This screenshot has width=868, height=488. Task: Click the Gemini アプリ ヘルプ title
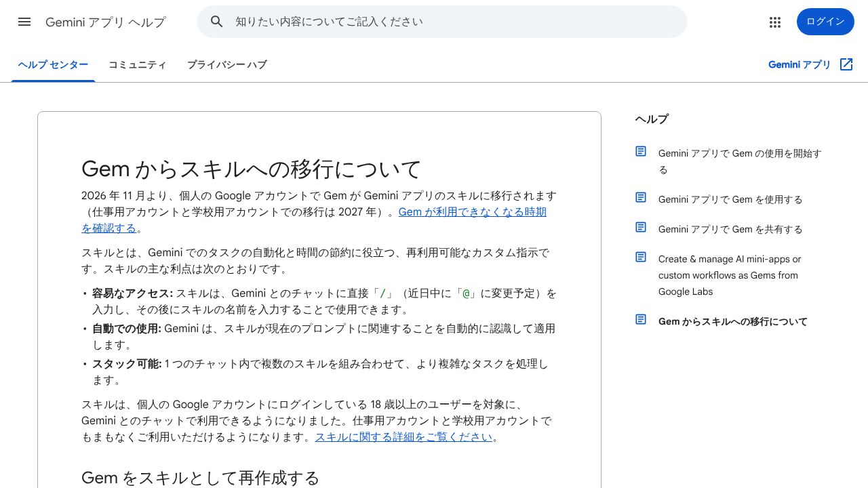point(106,22)
